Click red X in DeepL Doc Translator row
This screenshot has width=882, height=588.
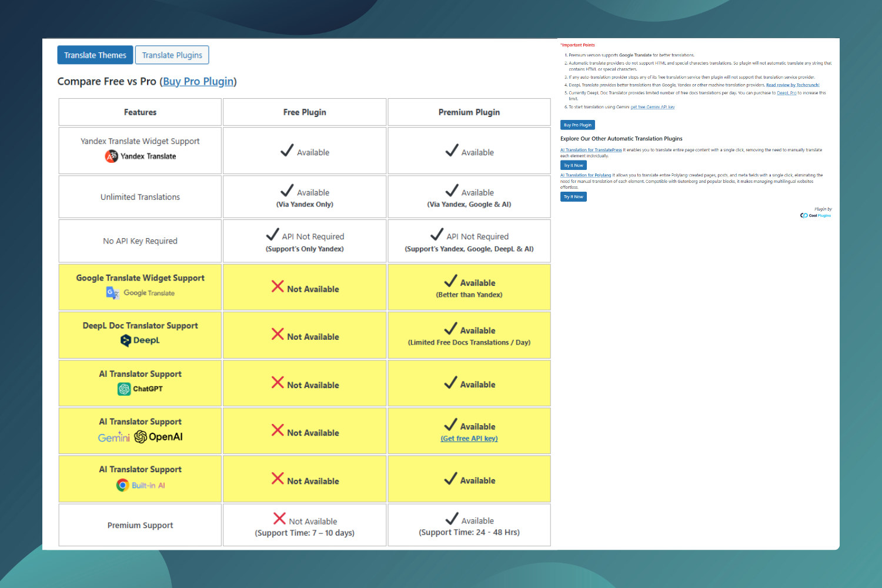pos(278,334)
